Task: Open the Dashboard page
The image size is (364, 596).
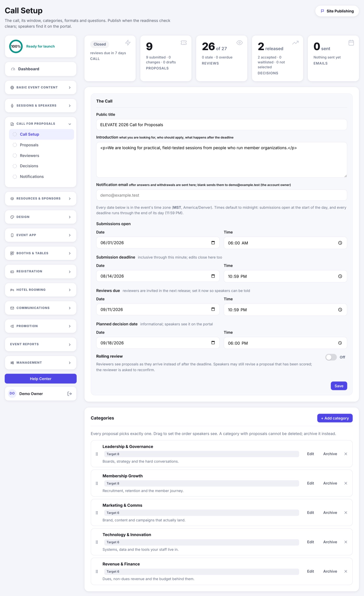Action: (x=41, y=69)
